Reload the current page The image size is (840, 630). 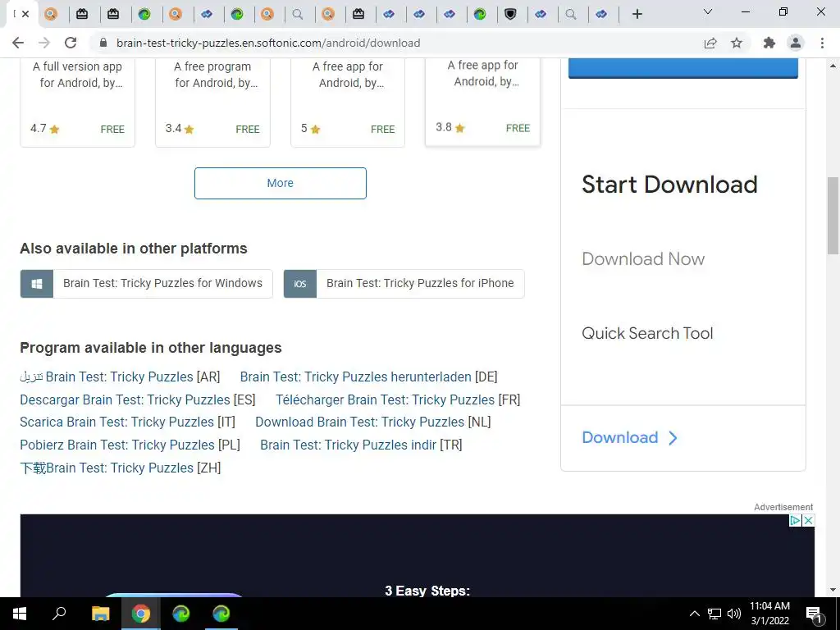[x=71, y=43]
